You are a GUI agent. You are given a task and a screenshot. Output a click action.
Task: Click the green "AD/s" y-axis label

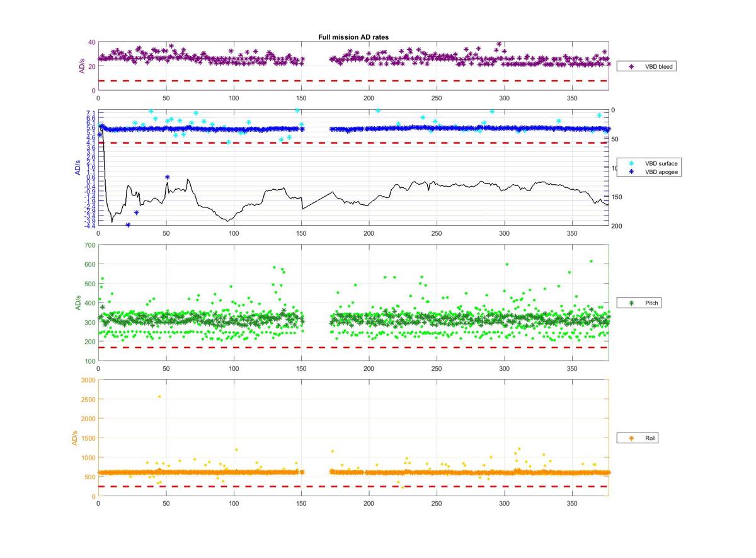click(x=78, y=303)
